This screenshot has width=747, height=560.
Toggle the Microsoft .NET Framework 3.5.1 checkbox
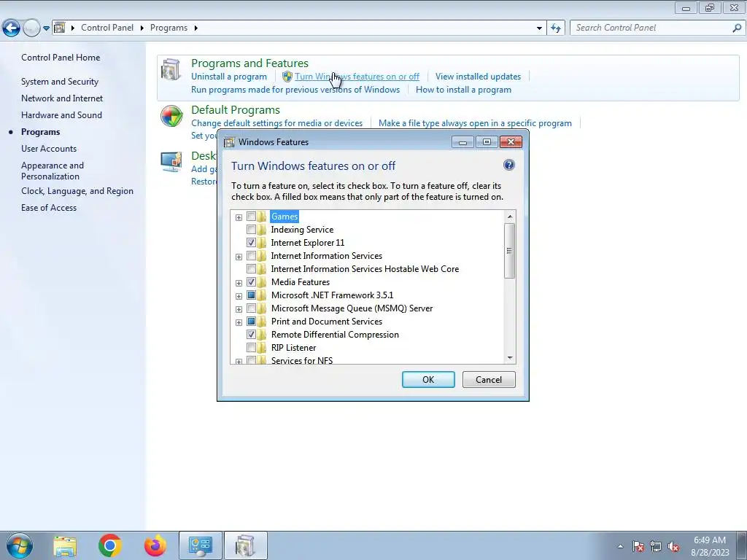click(251, 295)
